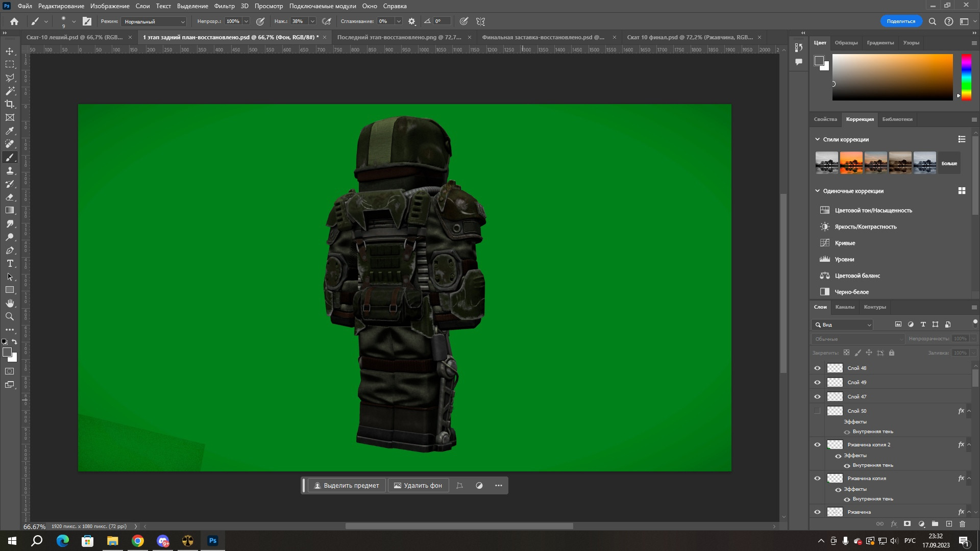Image resolution: width=980 pixels, height=551 pixels.
Task: Add Кривые adjustment
Action: click(x=845, y=243)
